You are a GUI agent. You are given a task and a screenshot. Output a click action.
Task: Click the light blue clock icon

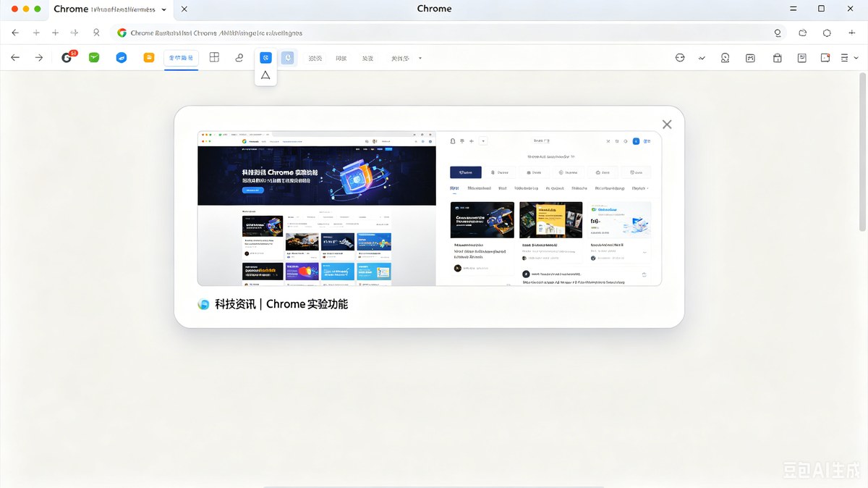[288, 57]
